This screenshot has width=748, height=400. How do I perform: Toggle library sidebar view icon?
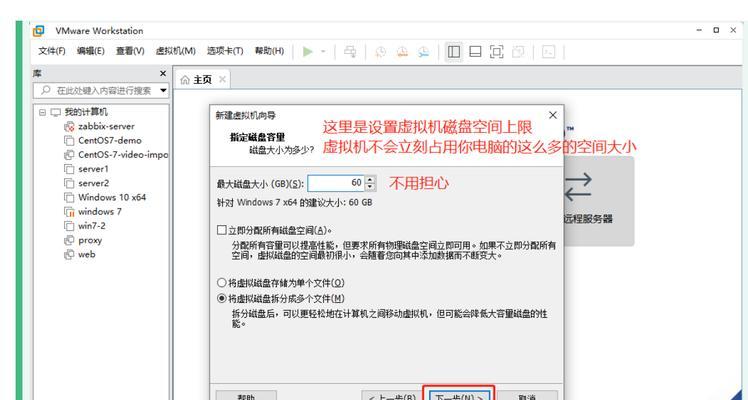454,51
